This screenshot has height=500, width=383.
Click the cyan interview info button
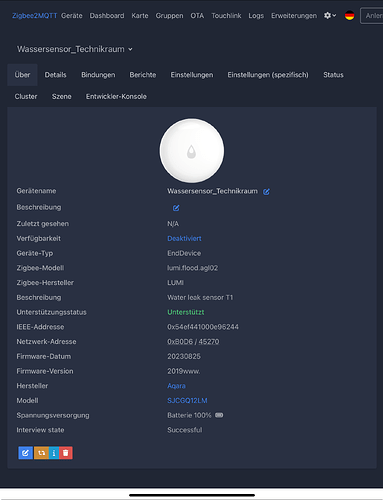[54, 453]
